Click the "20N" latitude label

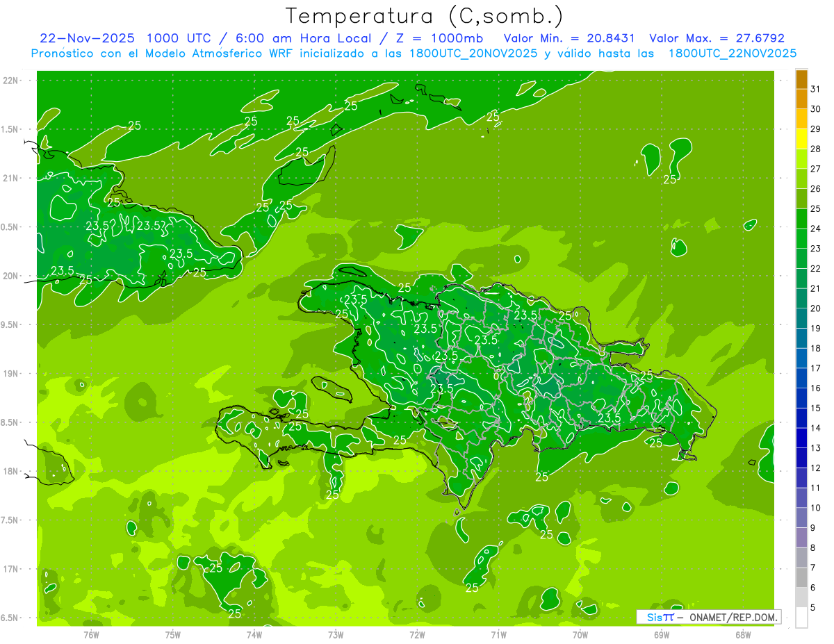click(10, 276)
